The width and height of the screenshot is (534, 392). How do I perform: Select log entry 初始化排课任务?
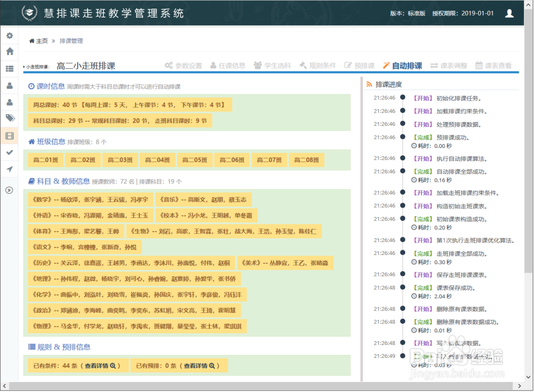point(447,98)
